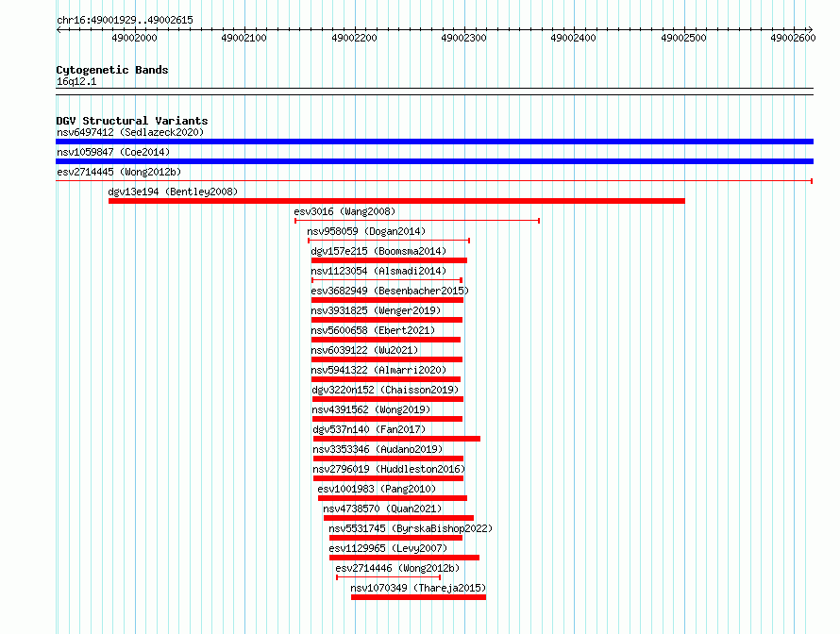The height and width of the screenshot is (634, 840).
Task: Select esv2714446 (Wong2012b) variant label
Action: 397,568
